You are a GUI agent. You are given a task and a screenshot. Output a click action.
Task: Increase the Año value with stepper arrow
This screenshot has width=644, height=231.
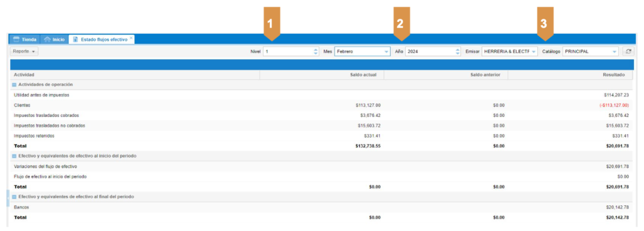point(458,50)
